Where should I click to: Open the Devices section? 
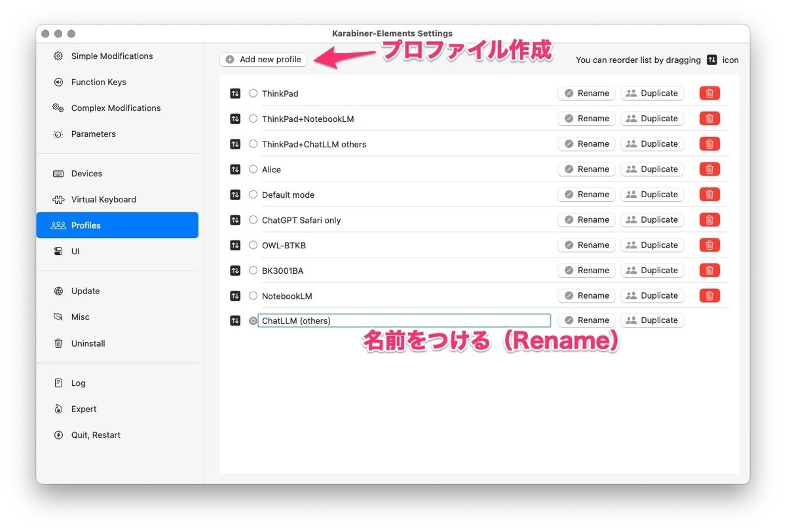click(117, 174)
